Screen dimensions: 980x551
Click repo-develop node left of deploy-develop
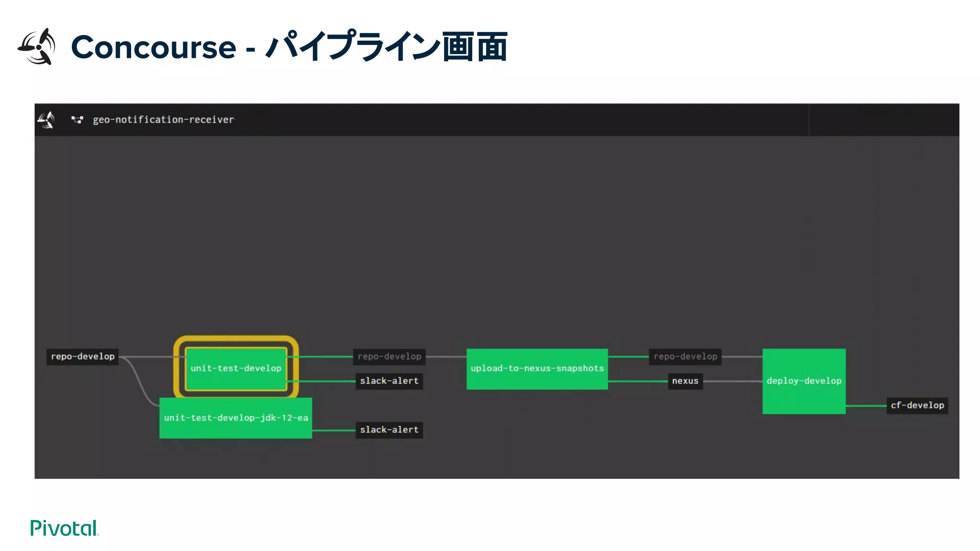tap(685, 356)
